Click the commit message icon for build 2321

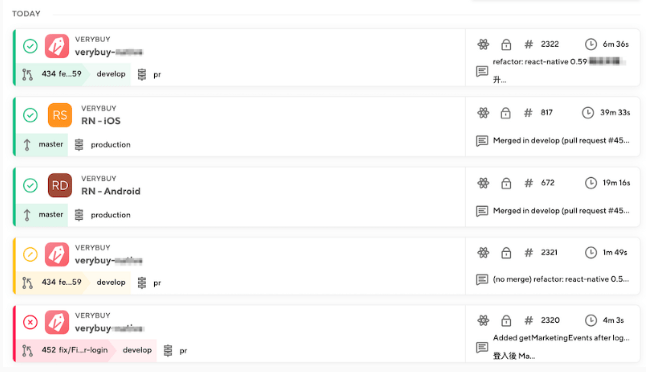(x=482, y=279)
